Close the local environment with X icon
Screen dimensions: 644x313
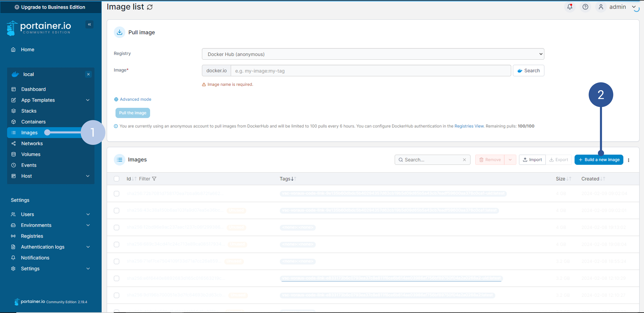[x=88, y=74]
